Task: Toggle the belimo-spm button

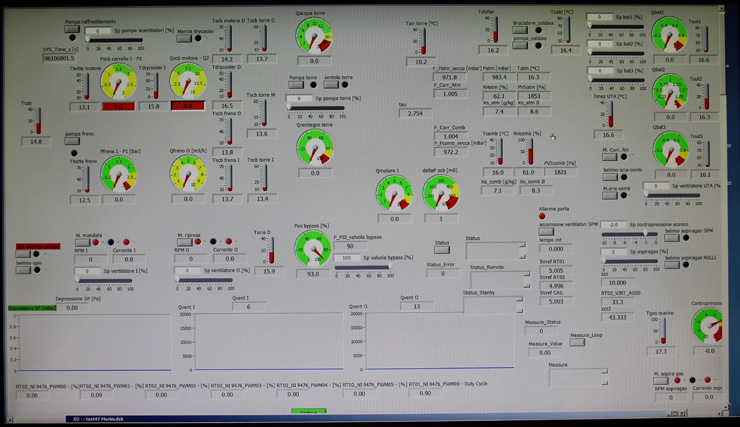Action: tap(23, 270)
